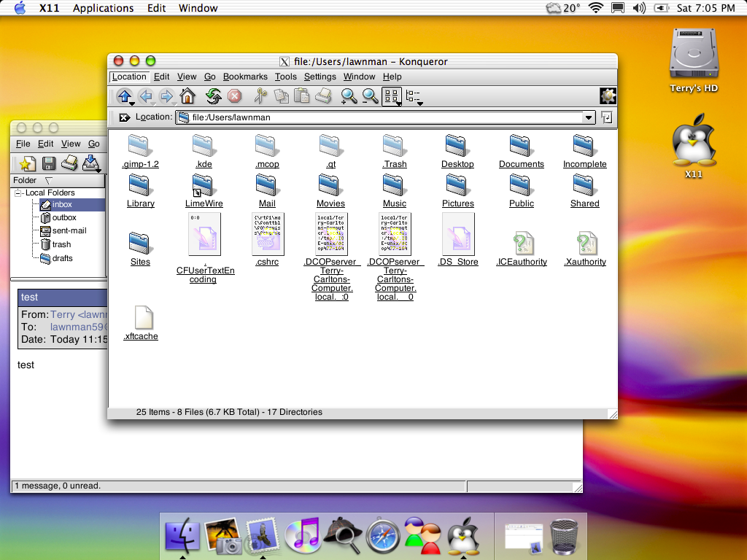
Task: Click the volume icon in menu bar
Action: click(x=639, y=8)
